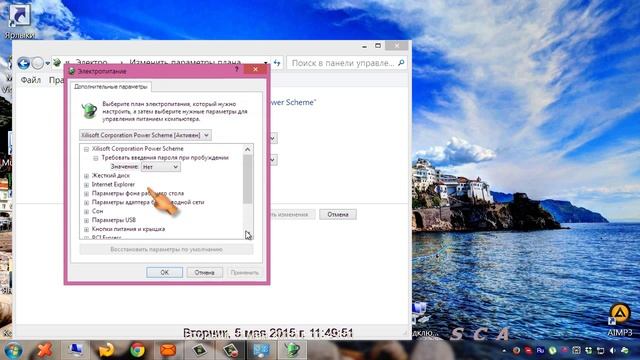Click the settings list scroll-up arrow

[247, 149]
